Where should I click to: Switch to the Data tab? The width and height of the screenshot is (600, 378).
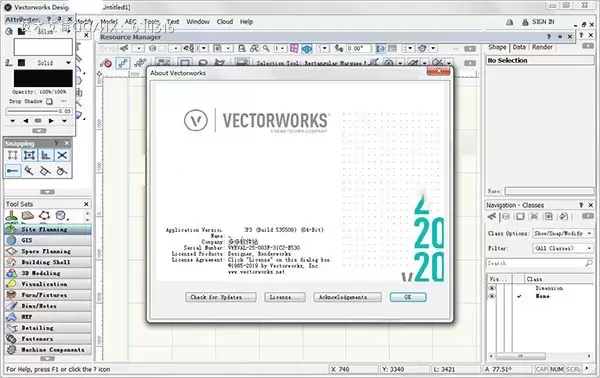tap(519, 47)
